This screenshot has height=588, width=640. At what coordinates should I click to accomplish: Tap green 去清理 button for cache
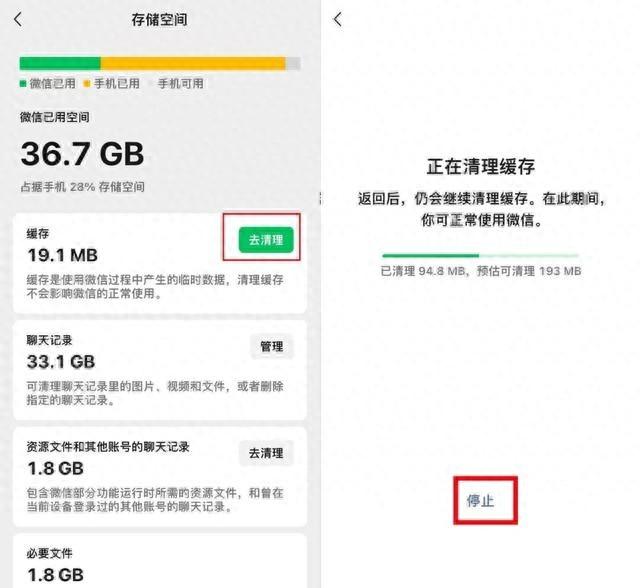tap(266, 240)
